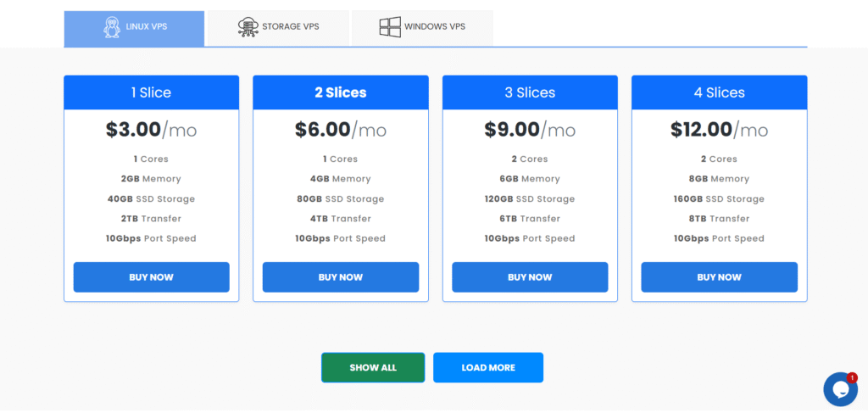Select the 2 Slices plan header

point(341,92)
